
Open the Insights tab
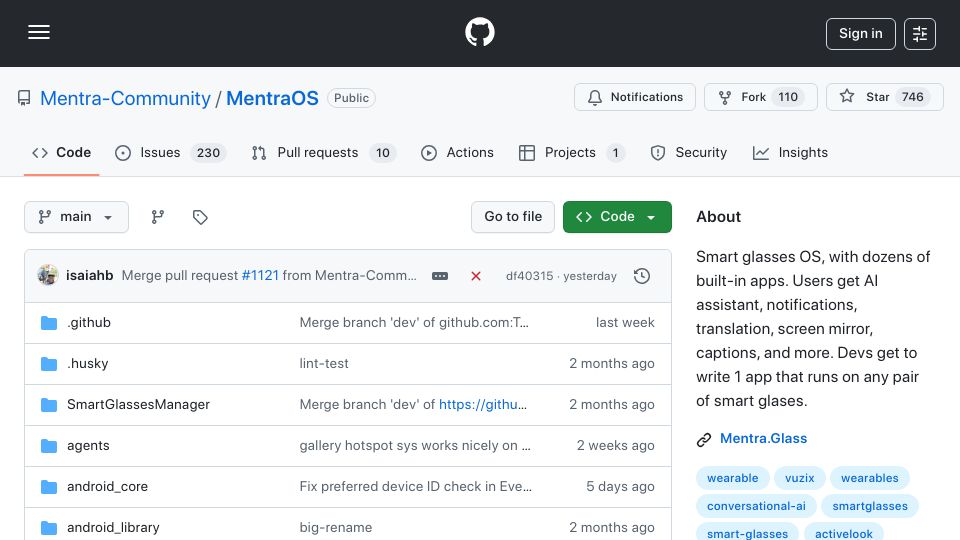(790, 152)
